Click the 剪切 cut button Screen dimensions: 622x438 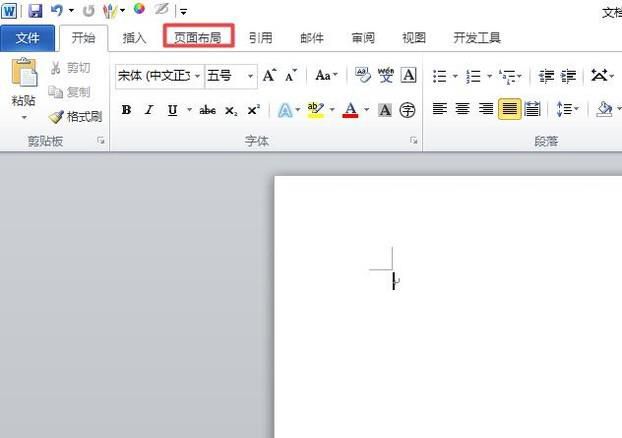[x=70, y=68]
